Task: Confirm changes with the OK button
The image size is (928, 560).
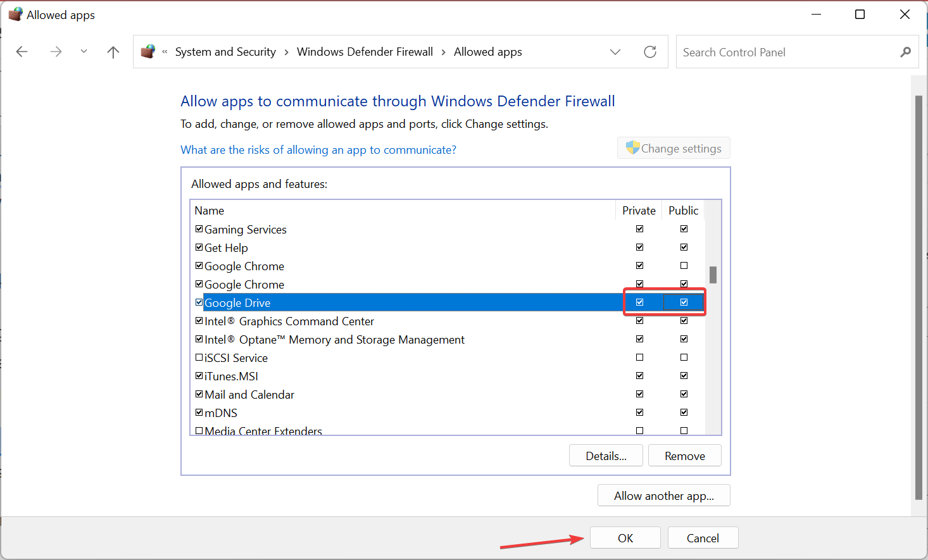Action: point(625,538)
